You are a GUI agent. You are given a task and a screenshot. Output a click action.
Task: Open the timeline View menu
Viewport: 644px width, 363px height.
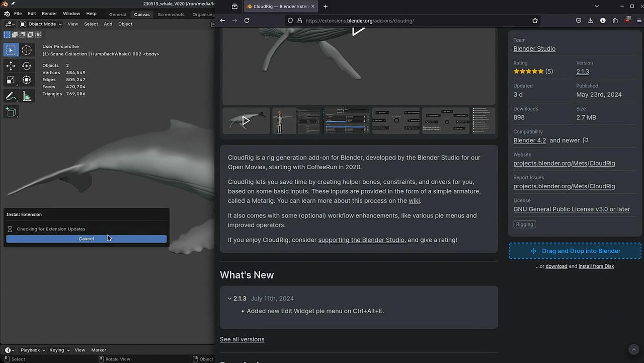point(80,350)
